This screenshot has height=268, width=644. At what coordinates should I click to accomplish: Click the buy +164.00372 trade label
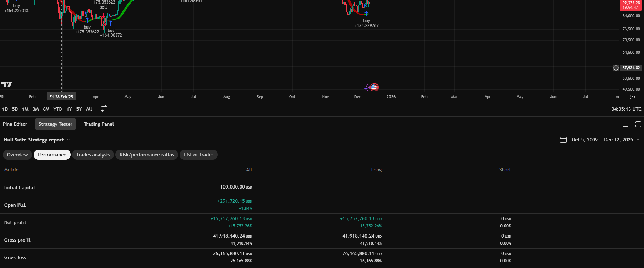[x=111, y=33]
